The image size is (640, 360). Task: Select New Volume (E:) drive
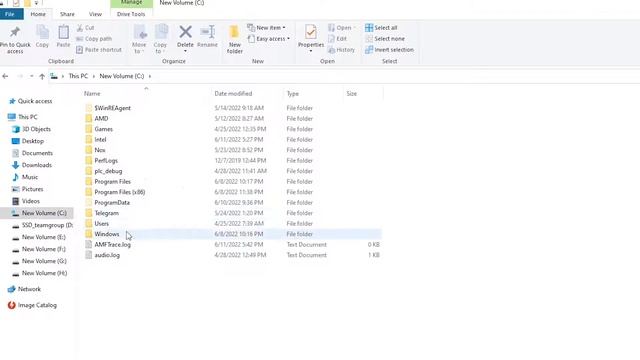pyautogui.click(x=39, y=237)
